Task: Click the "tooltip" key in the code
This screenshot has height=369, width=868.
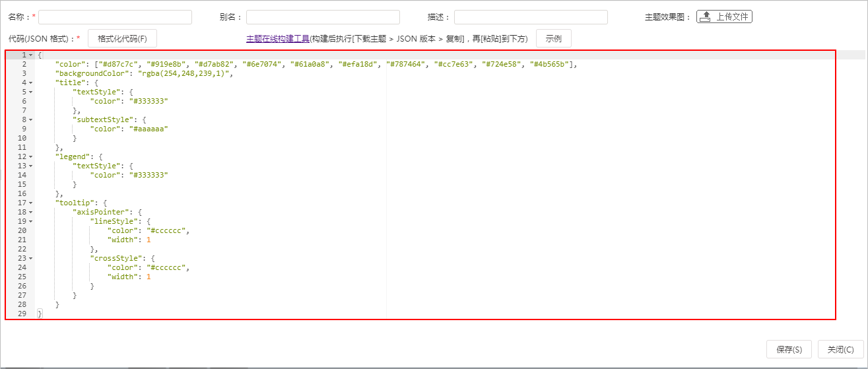Action: coord(75,203)
